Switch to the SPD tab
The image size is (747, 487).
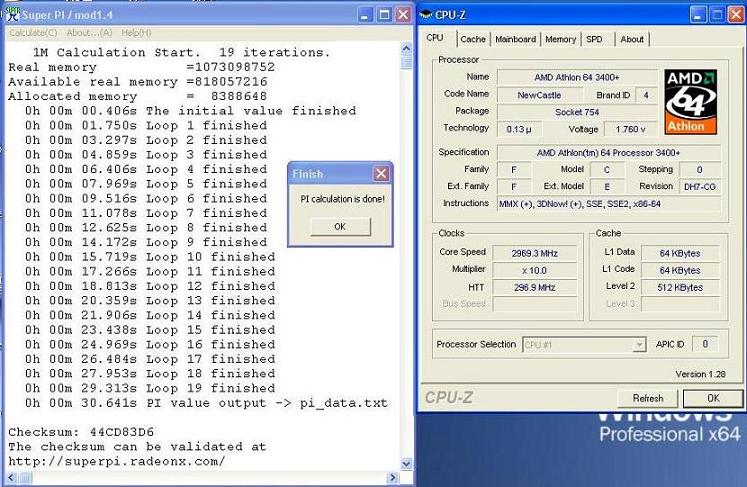(594, 39)
